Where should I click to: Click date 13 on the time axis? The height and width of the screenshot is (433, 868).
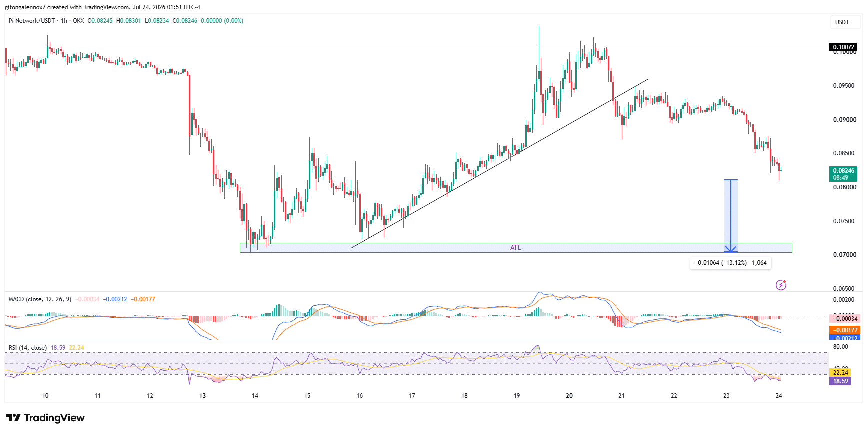(x=202, y=396)
